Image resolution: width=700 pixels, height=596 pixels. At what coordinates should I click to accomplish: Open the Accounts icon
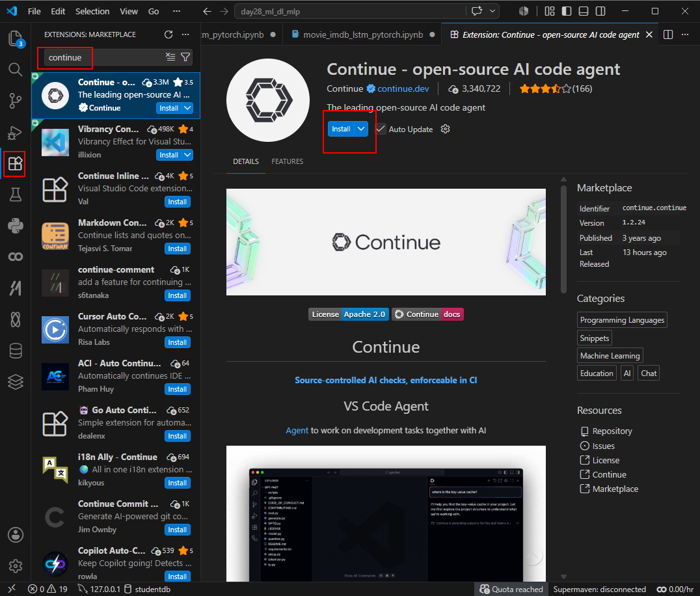[x=15, y=535]
